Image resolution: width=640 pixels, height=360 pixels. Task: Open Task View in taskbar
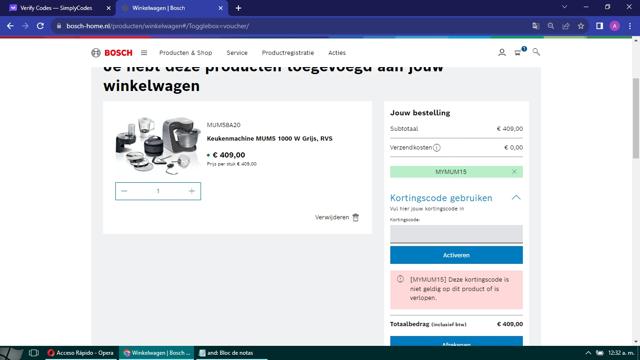(x=34, y=353)
